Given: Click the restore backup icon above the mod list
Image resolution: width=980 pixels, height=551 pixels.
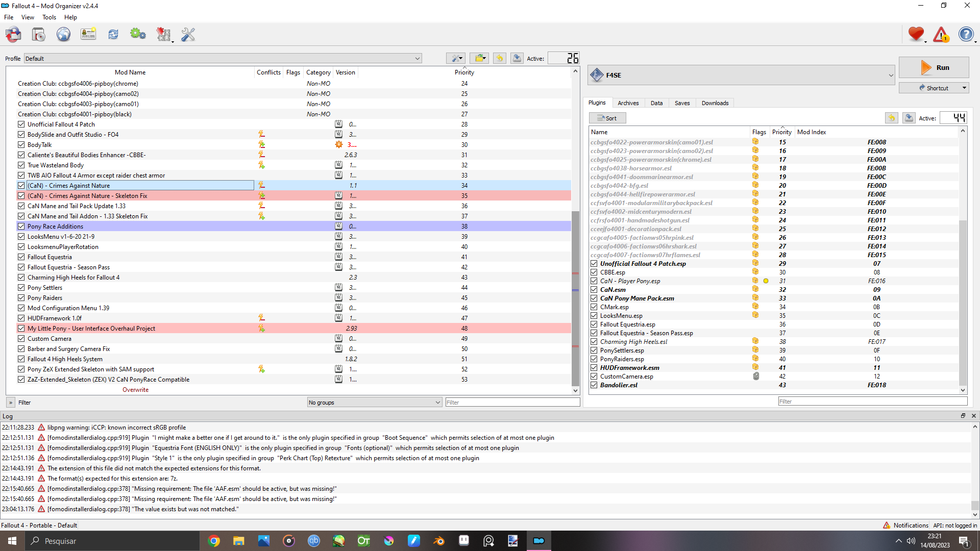Looking at the screenshot, I should (x=500, y=58).
